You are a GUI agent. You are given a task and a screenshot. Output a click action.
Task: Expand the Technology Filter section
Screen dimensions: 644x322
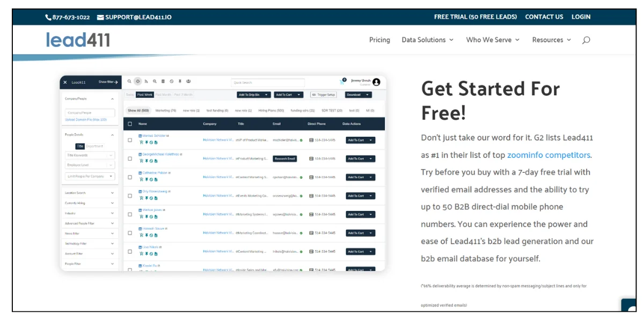click(x=89, y=243)
